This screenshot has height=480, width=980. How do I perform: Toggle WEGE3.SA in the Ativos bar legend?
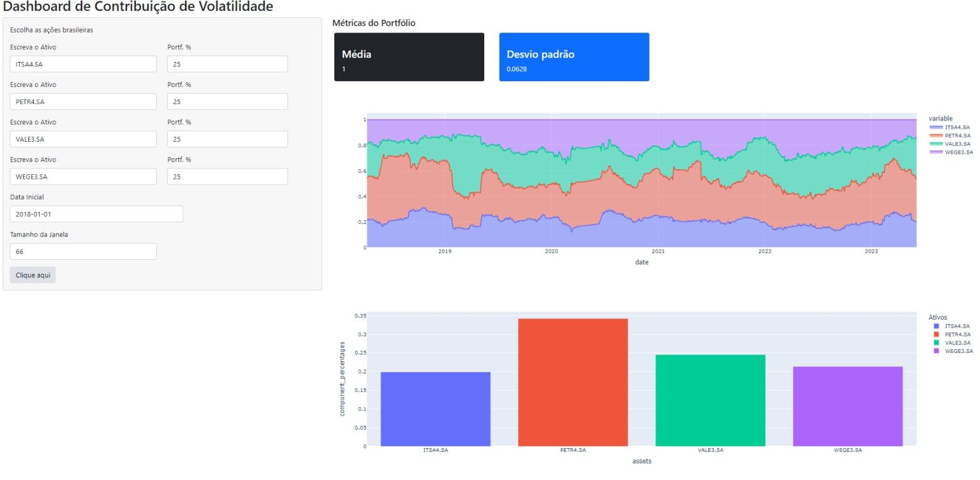tap(952, 351)
